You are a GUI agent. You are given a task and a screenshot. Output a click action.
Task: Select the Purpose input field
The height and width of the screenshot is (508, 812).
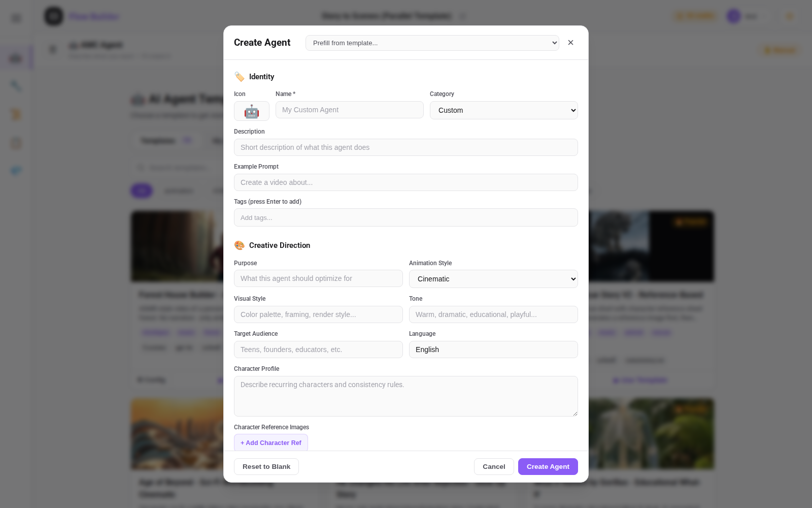point(318,278)
